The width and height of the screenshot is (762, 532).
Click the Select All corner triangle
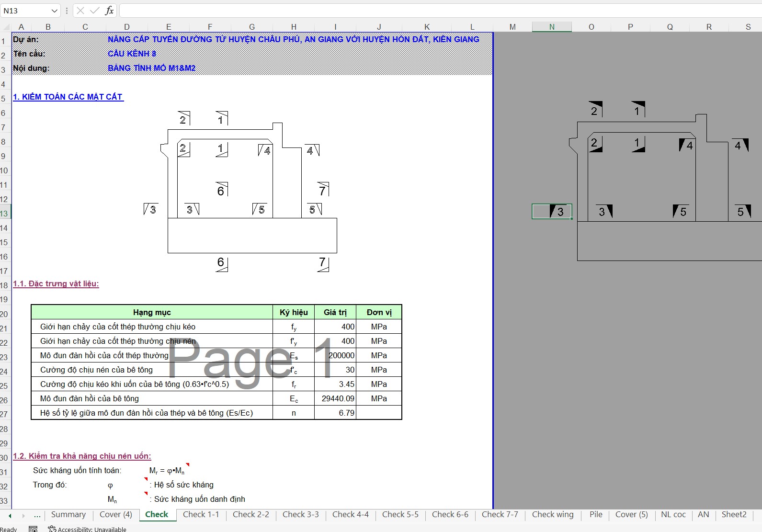[5, 27]
